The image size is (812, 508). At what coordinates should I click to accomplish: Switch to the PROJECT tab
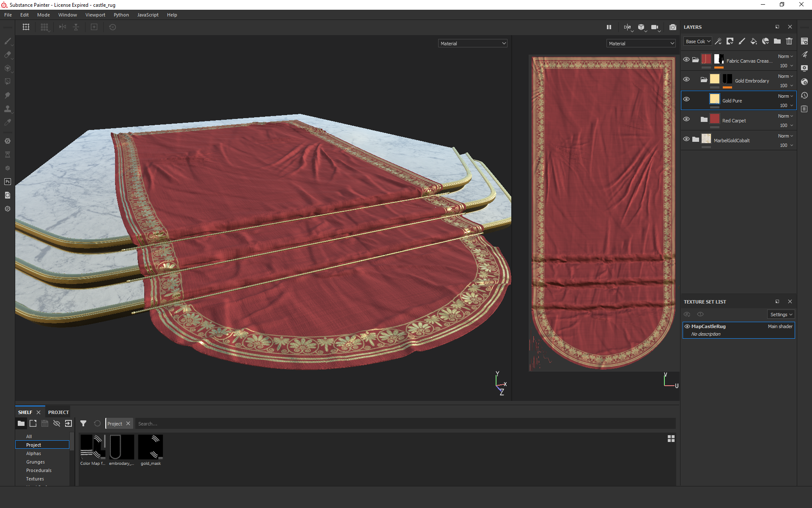(58, 412)
